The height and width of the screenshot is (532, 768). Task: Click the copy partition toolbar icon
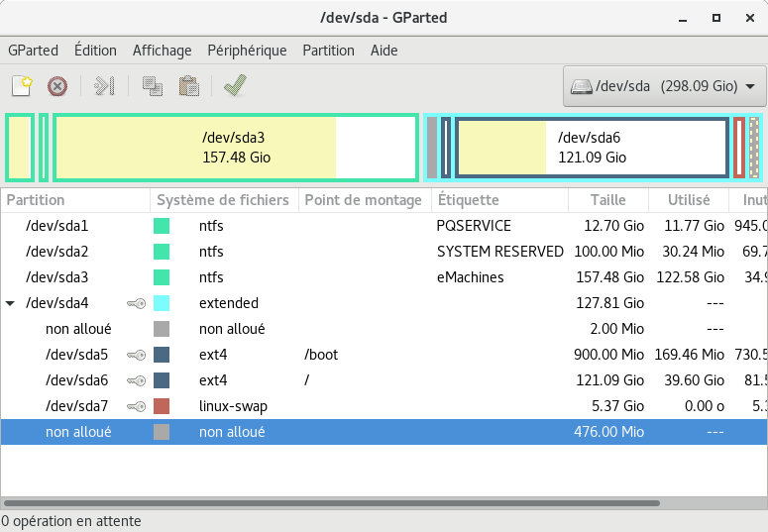[x=153, y=86]
